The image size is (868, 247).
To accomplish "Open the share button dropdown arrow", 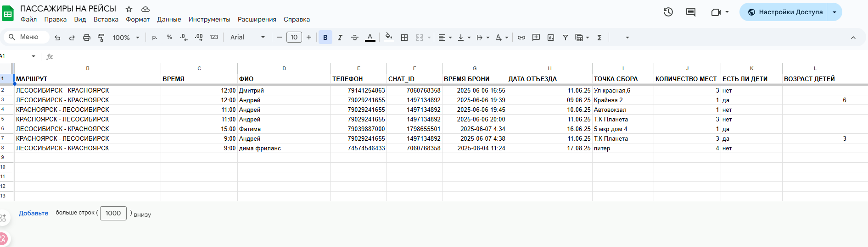I will pos(834,12).
